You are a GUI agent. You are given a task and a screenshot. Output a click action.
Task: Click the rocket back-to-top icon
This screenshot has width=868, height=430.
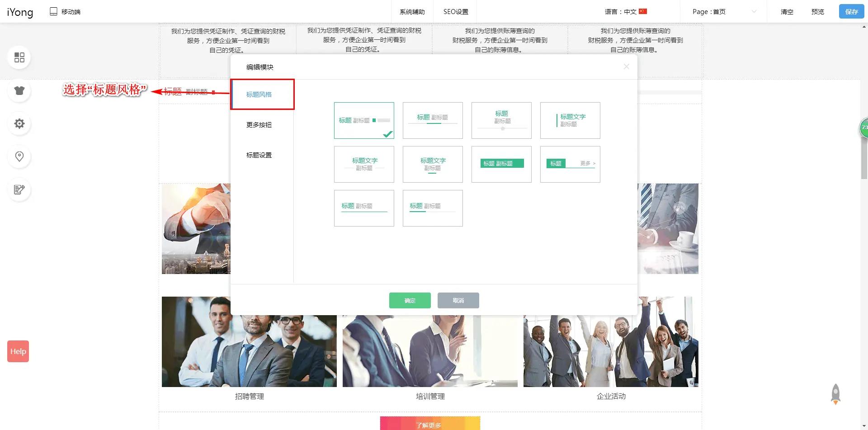(x=835, y=394)
